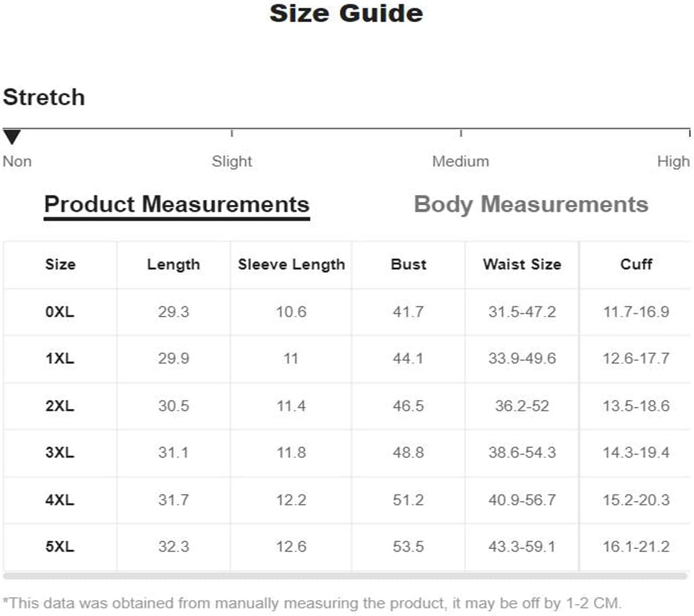Click the Non stretch level label
694x616 pixels.
[17, 161]
